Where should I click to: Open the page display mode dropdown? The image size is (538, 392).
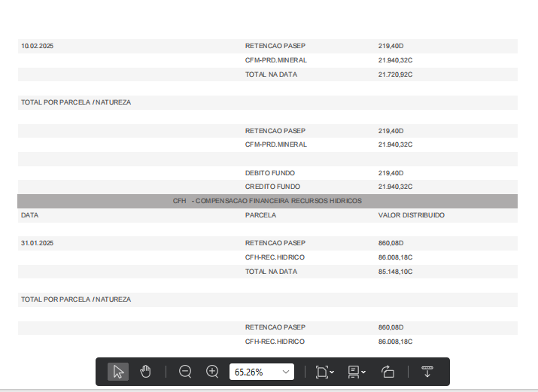click(x=357, y=372)
